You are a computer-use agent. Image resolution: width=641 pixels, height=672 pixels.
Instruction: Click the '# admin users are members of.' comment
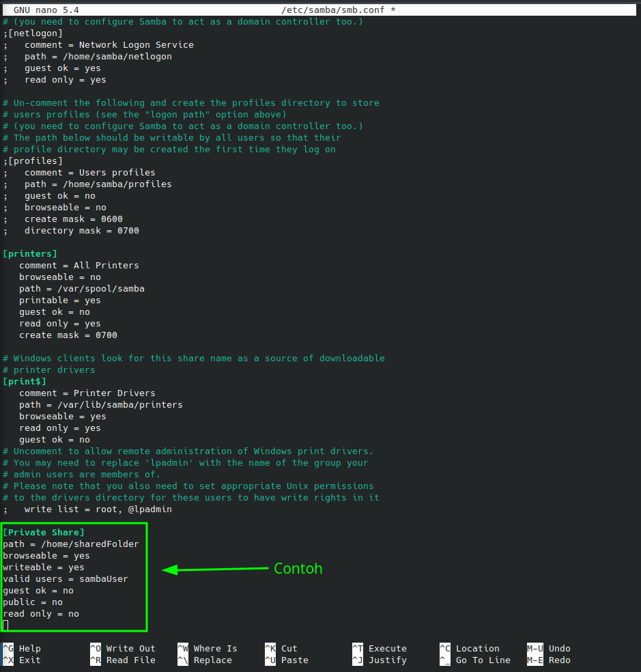(x=82, y=475)
